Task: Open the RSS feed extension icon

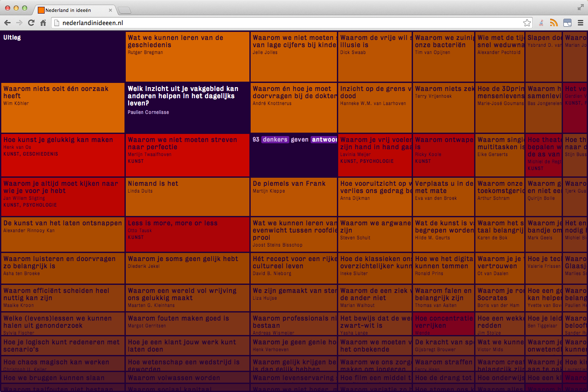Action: (x=554, y=23)
